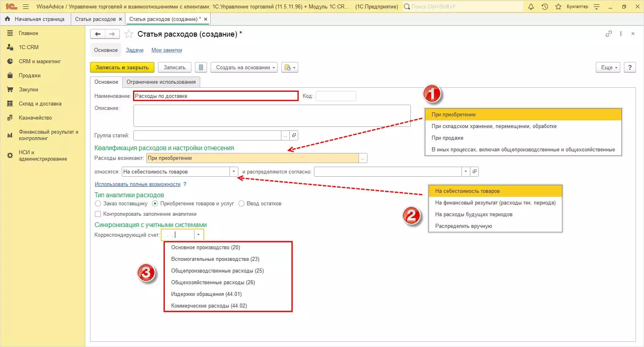Click the Код input field

point(336,96)
